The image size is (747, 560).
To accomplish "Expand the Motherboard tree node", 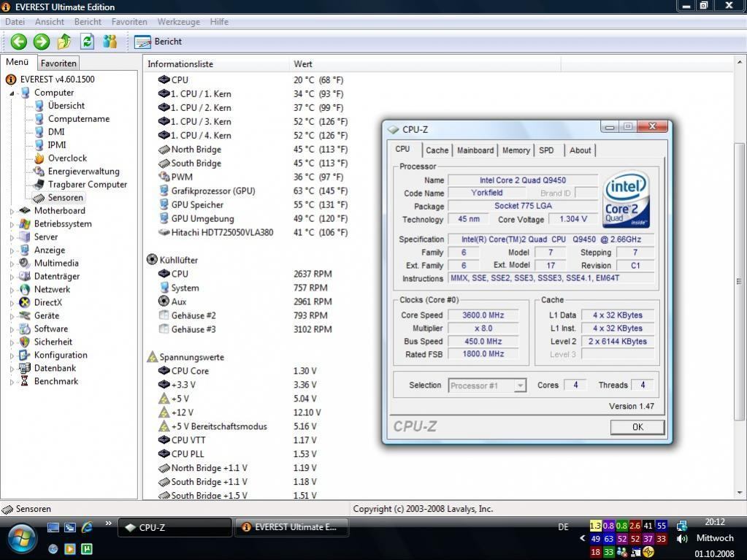I will tap(12, 211).
